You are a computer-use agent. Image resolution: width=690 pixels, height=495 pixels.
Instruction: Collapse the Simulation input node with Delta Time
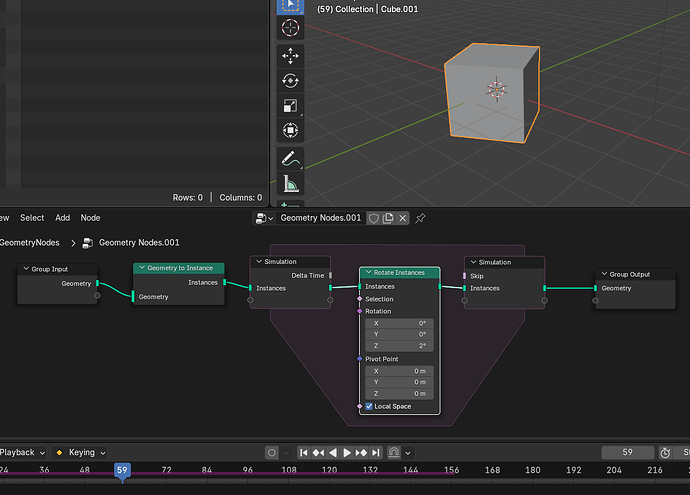(x=259, y=261)
